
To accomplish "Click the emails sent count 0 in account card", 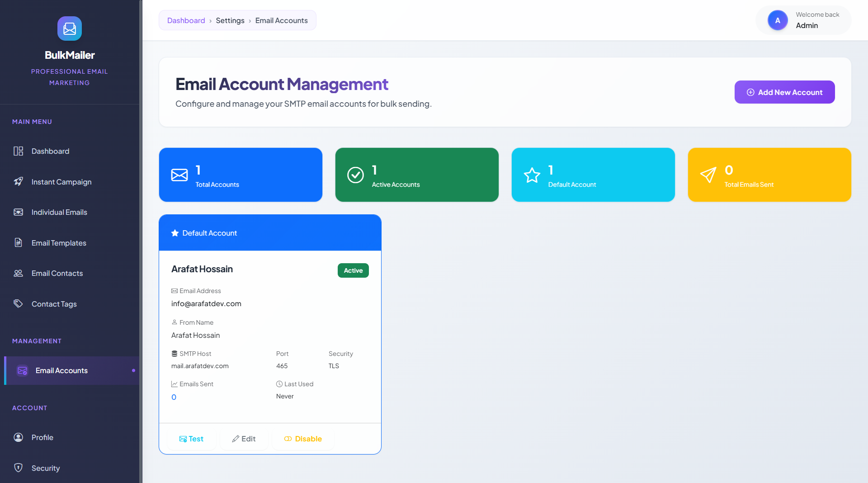I will 174,397.
